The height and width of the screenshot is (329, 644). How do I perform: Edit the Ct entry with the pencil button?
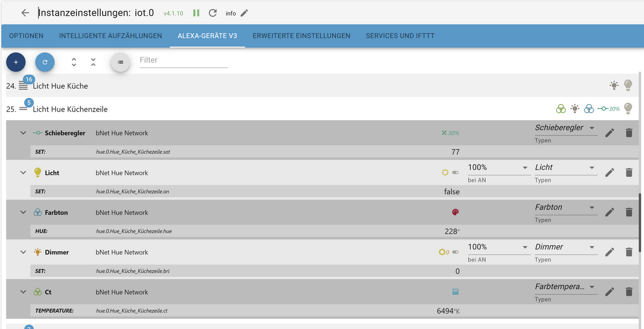pos(610,291)
